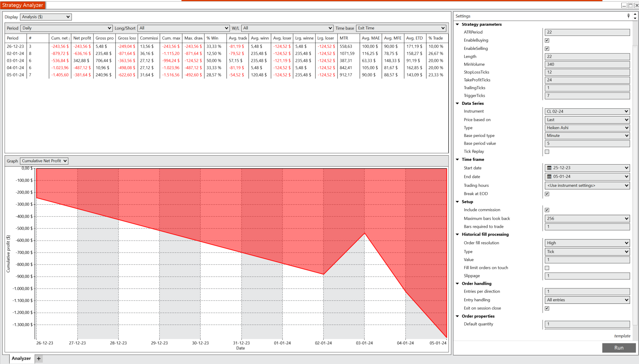639x364 pixels.
Task: Collapse the Time frame section triangle
Action: [457, 160]
